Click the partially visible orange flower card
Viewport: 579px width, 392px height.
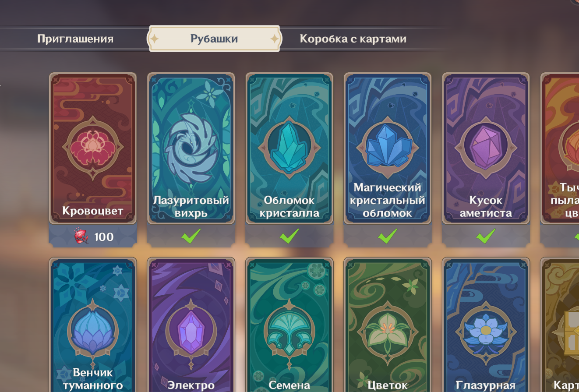[x=560, y=148]
